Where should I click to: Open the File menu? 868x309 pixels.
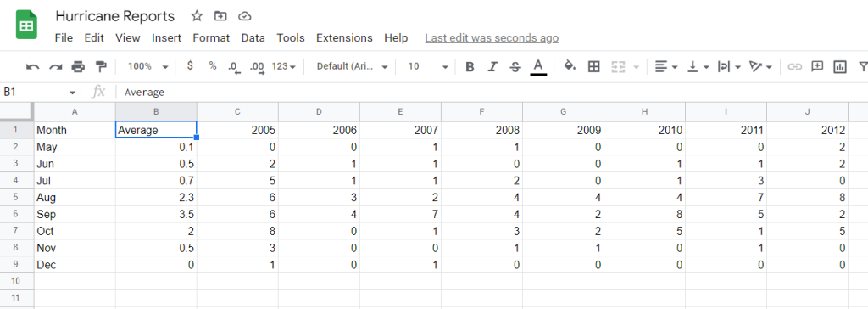[x=64, y=37]
